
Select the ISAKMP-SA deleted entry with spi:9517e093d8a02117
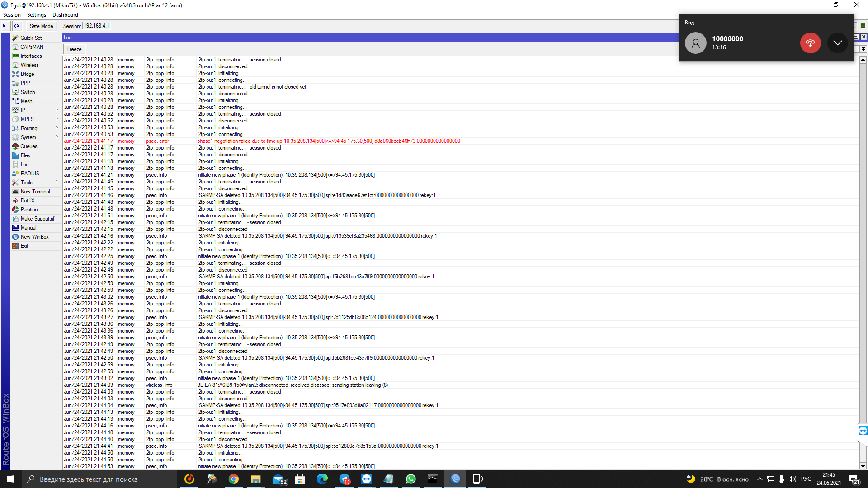(460, 405)
